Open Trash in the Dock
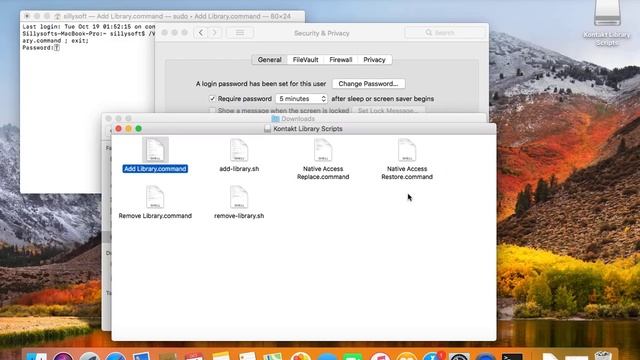Viewport: 640px width, 360px height. tap(603, 355)
